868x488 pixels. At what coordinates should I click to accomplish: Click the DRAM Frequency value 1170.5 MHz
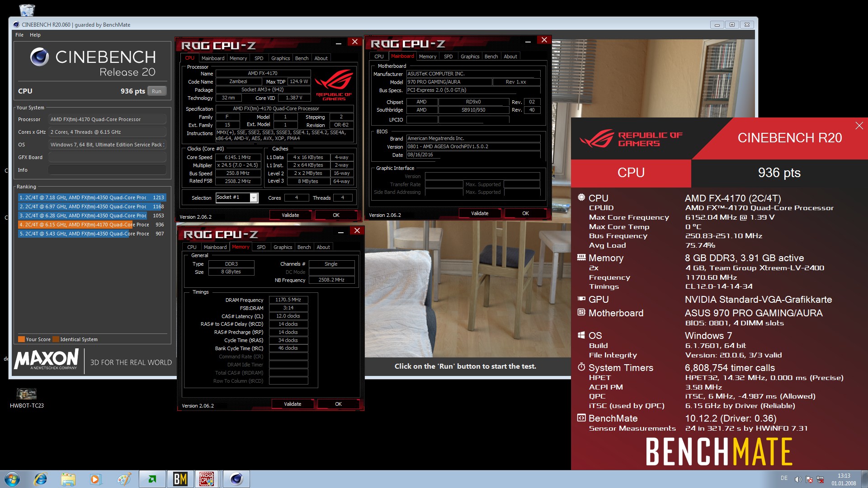click(288, 300)
